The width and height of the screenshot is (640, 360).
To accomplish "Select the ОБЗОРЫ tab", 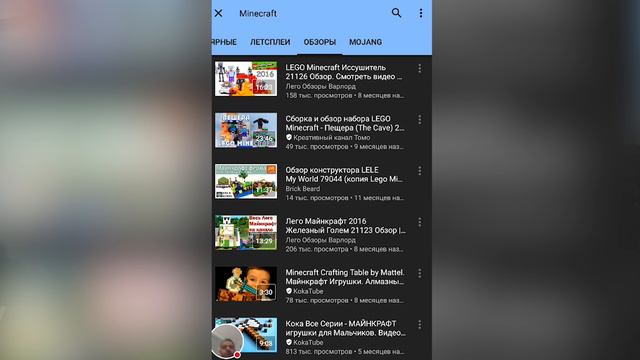I will coord(320,42).
